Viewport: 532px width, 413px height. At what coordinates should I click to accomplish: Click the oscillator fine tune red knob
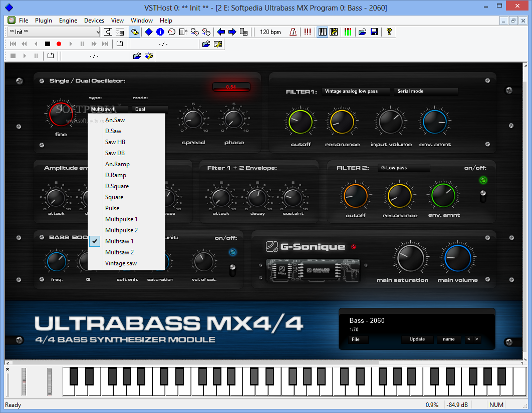point(61,114)
